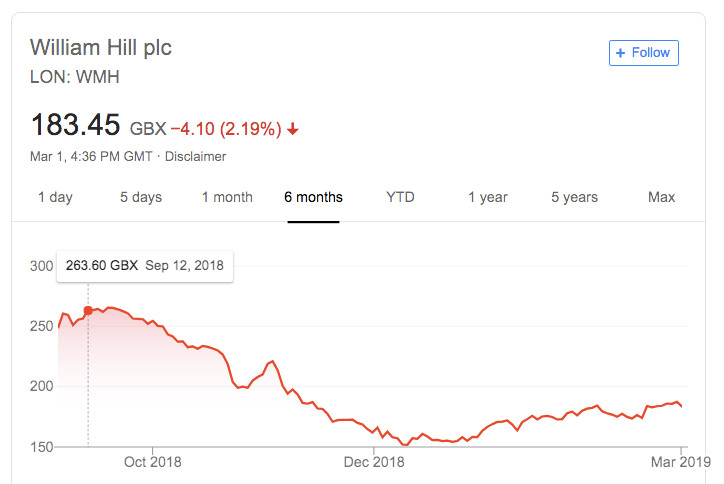The height and width of the screenshot is (484, 724).
Task: Show the 5 years price history
Action: [x=574, y=197]
